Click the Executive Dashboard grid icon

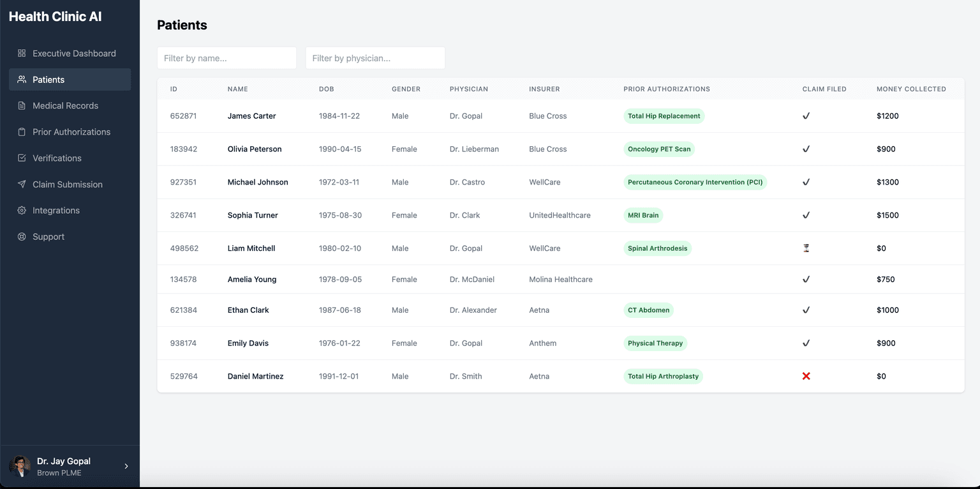click(x=22, y=53)
